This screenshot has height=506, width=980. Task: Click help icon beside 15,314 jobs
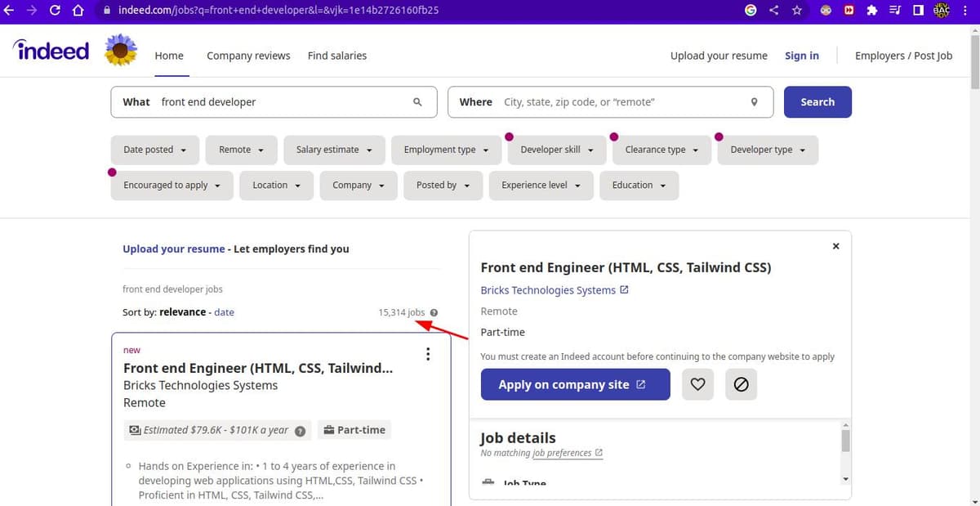[x=434, y=312]
